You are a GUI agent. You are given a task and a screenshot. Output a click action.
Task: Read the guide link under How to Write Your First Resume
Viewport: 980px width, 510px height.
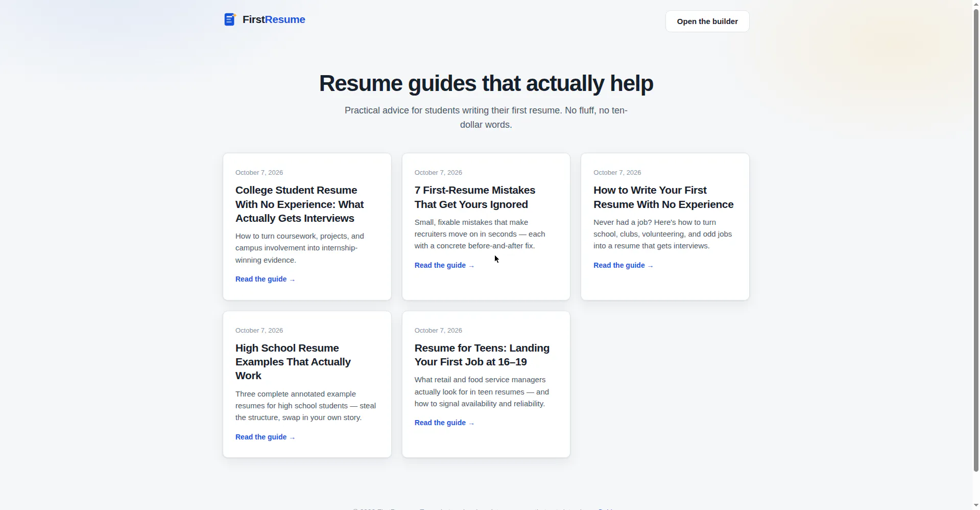(x=623, y=265)
